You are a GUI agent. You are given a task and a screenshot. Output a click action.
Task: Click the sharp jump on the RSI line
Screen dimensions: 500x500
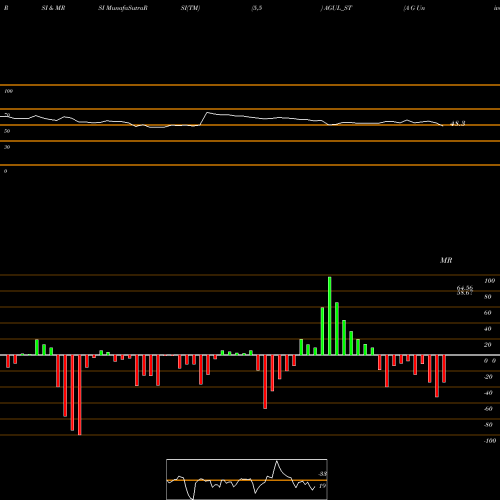click(x=204, y=119)
